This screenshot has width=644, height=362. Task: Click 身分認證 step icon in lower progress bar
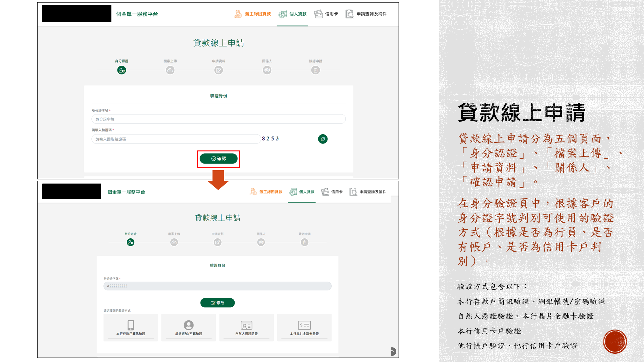click(131, 242)
